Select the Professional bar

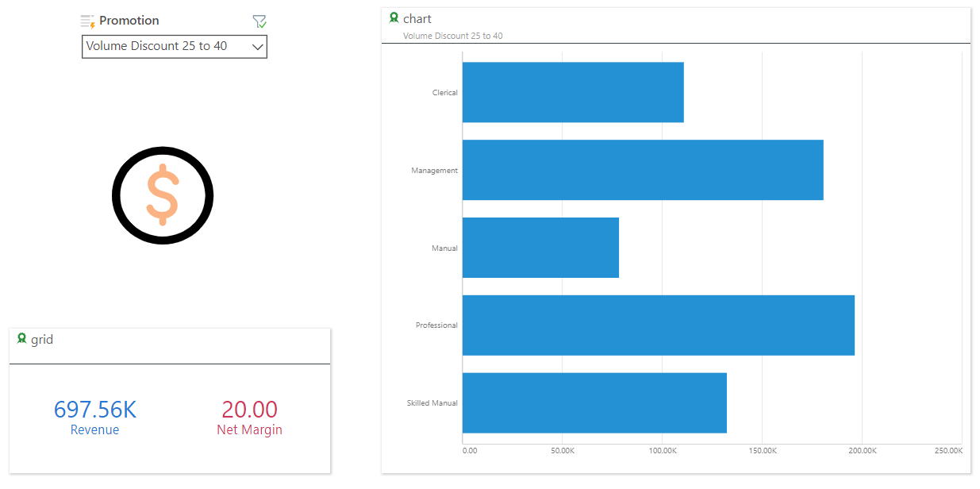click(x=659, y=325)
